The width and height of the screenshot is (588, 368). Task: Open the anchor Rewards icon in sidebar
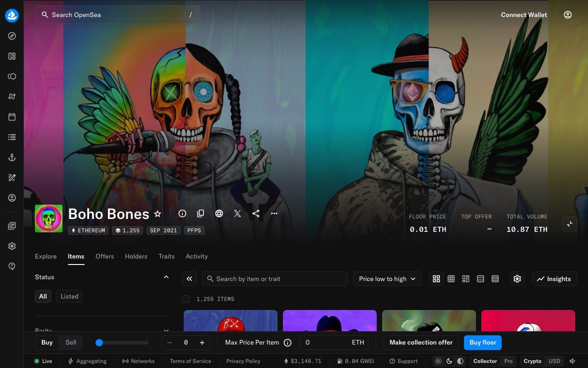pyautogui.click(x=12, y=157)
